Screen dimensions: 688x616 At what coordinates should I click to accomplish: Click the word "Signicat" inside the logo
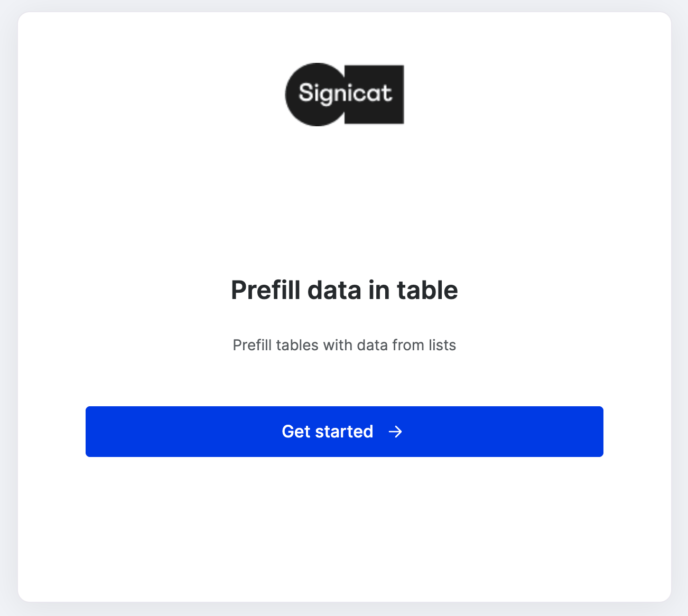pyautogui.click(x=346, y=94)
